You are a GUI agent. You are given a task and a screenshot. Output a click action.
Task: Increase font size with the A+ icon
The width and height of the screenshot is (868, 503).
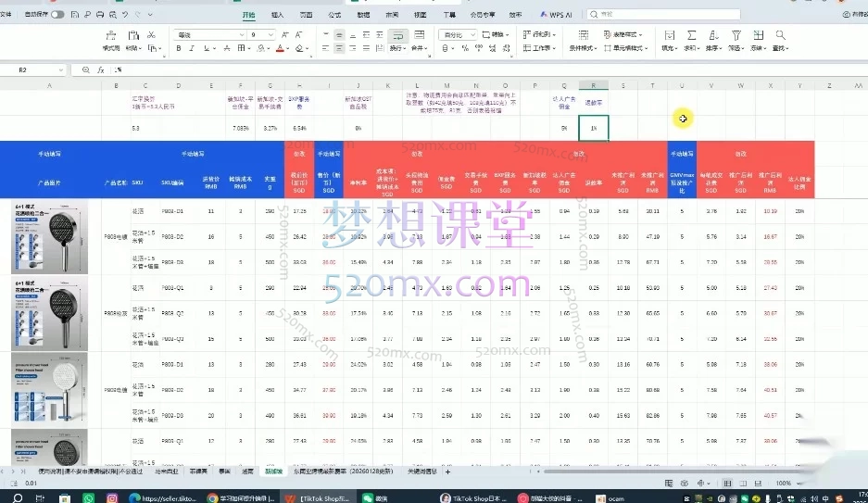coord(284,35)
